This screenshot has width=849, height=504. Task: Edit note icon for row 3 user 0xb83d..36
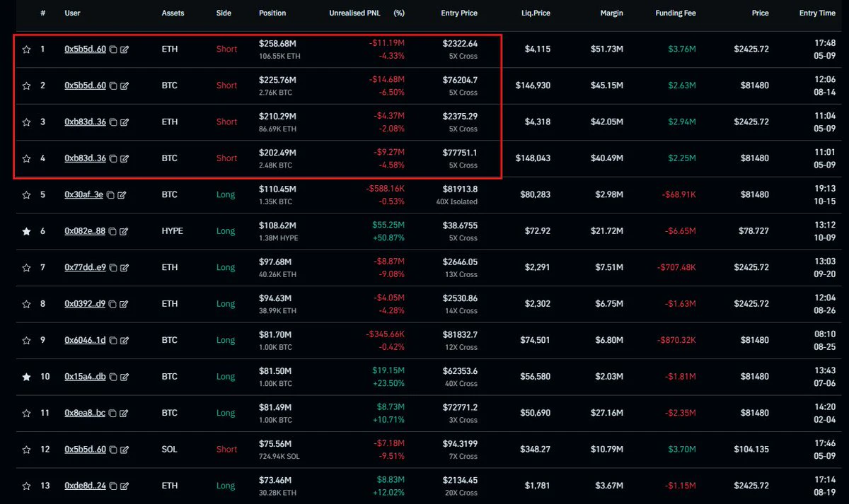coord(125,122)
